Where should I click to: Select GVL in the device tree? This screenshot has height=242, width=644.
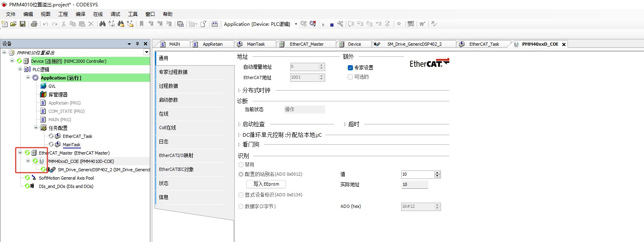52,86
